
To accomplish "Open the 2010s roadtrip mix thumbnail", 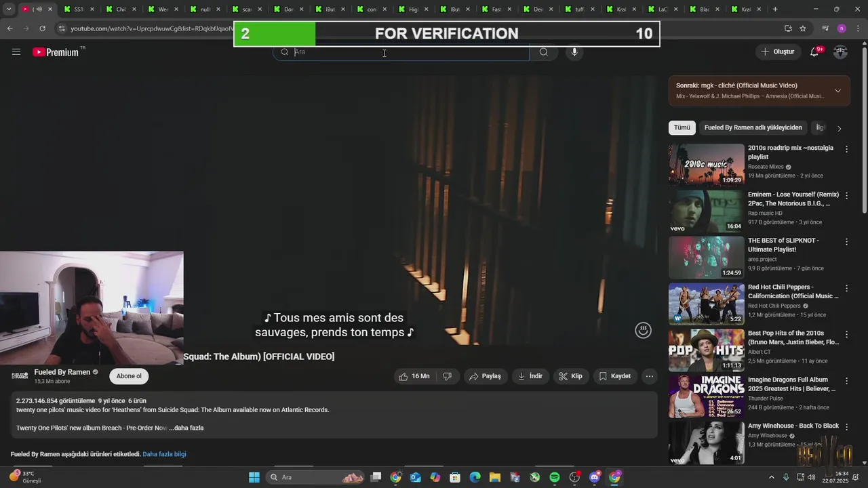I will point(707,165).
